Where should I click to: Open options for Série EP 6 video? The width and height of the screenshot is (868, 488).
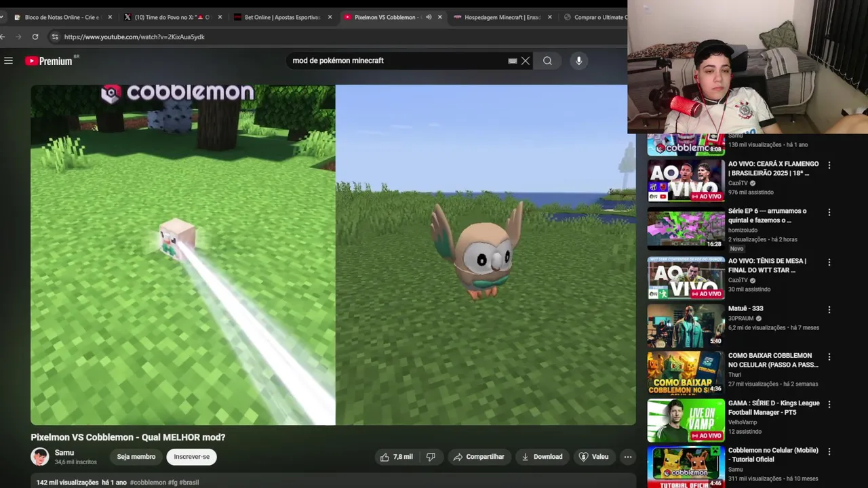pos(829,212)
